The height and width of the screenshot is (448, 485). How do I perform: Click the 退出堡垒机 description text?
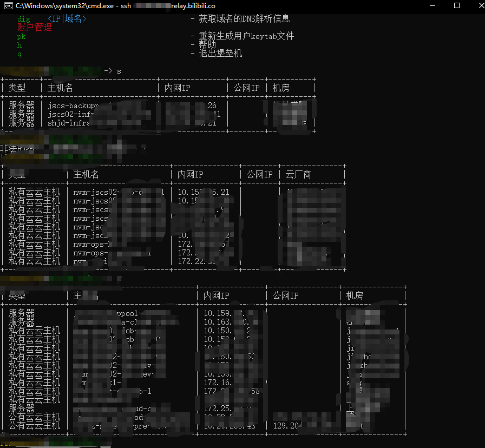pos(220,53)
